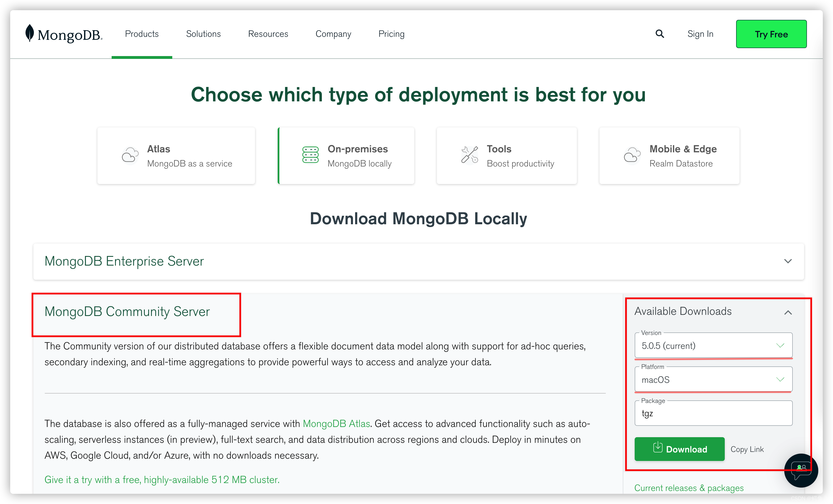Click the Available Downloads title
Viewport: 833px width, 504px height.
pos(683,311)
